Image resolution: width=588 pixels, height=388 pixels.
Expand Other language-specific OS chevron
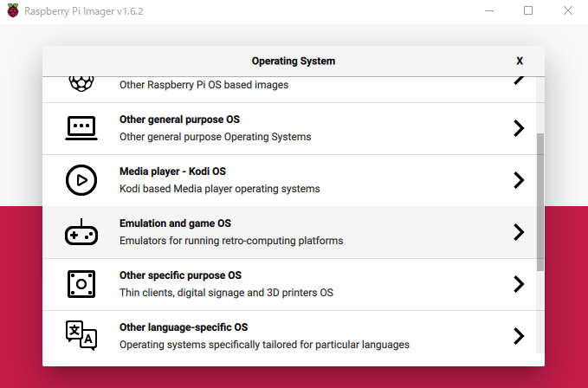519,336
